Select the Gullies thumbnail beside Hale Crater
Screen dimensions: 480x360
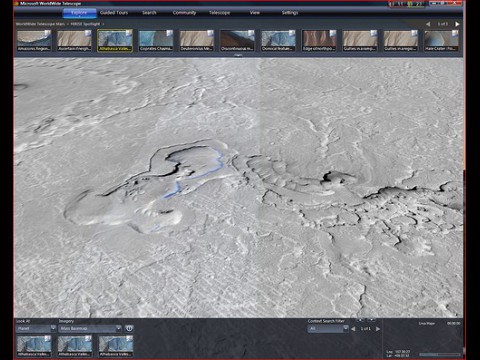(400, 40)
